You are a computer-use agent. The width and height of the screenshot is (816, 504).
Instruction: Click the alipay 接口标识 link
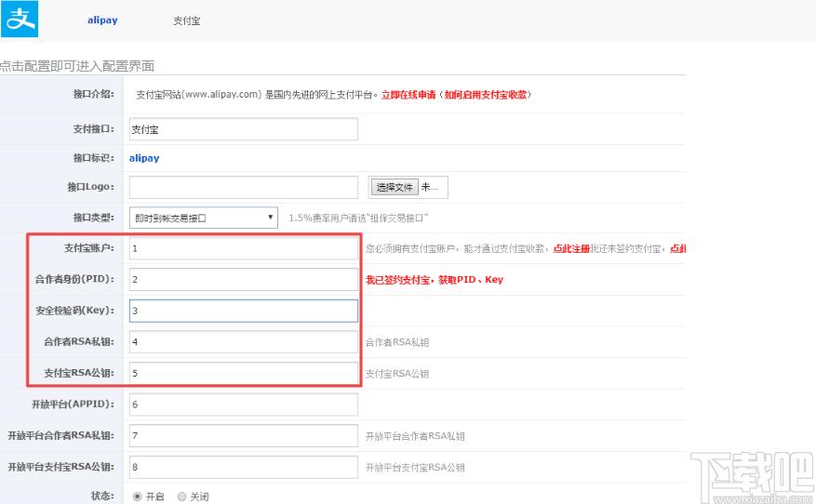144,158
